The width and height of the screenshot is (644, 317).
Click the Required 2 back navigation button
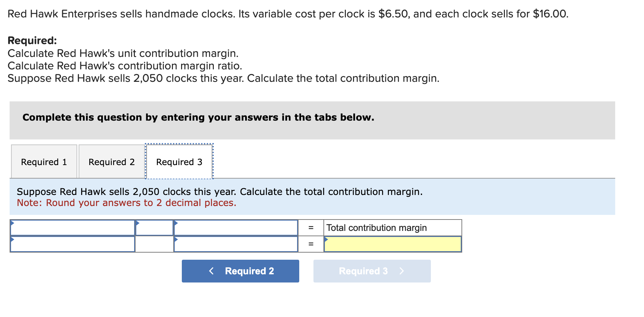pos(240,271)
